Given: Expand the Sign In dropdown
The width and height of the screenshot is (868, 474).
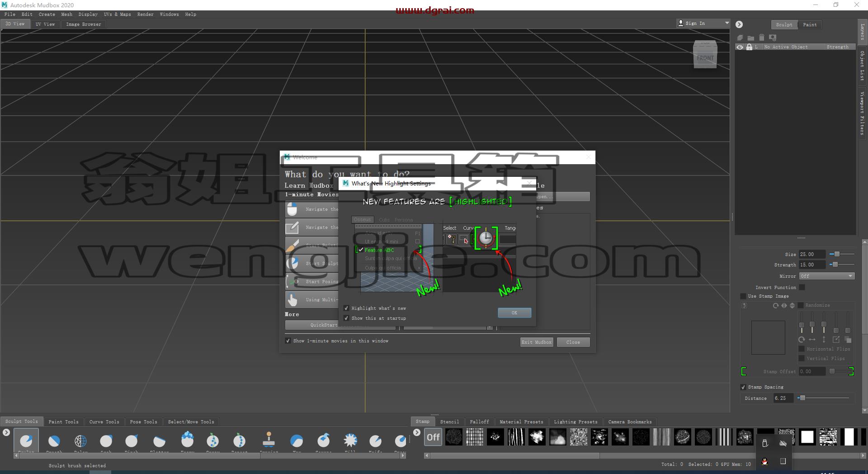Looking at the screenshot, I should tap(727, 23).
